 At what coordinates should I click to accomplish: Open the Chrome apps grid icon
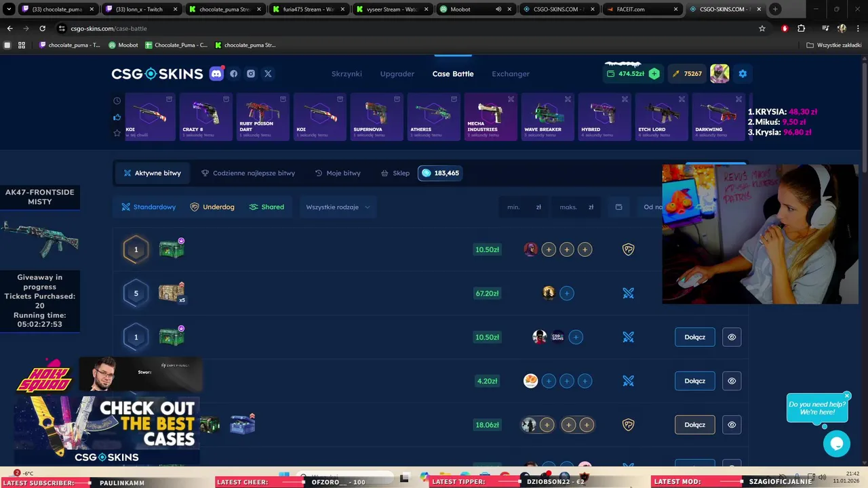coord(22,45)
